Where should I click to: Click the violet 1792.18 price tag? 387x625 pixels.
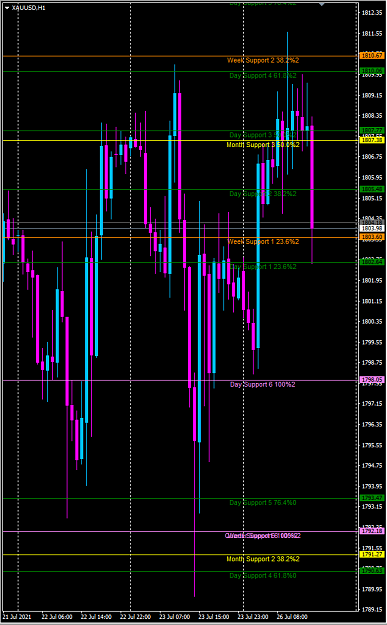point(372,531)
